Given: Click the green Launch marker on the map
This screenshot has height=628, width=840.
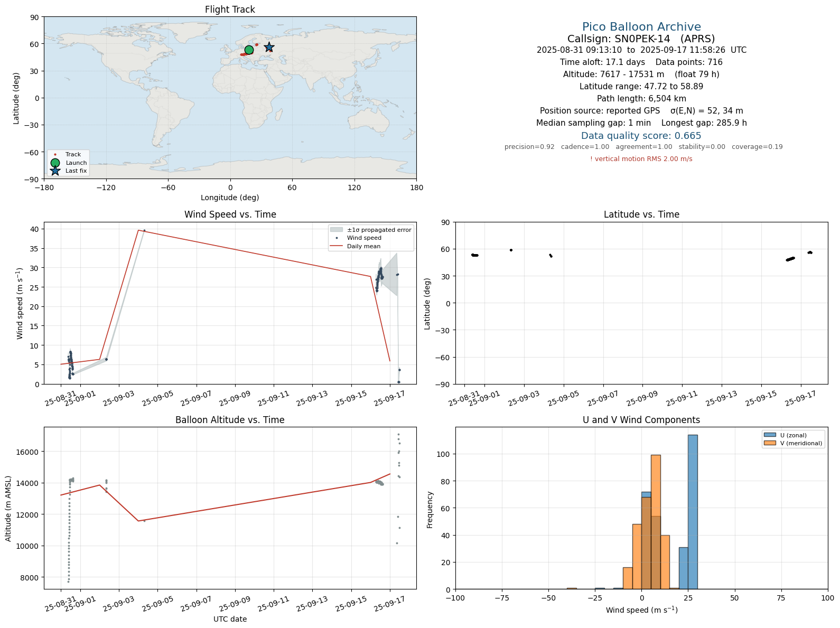Looking at the screenshot, I should (249, 50).
